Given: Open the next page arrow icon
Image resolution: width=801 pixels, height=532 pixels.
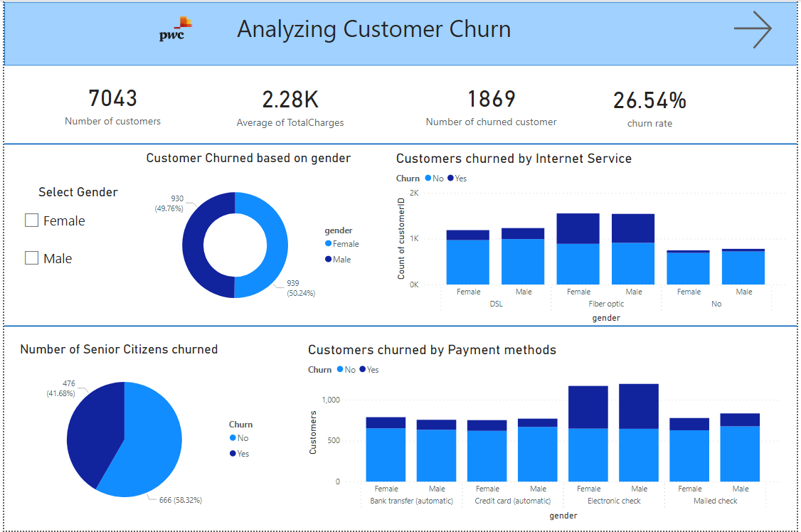Looking at the screenshot, I should tap(753, 29).
